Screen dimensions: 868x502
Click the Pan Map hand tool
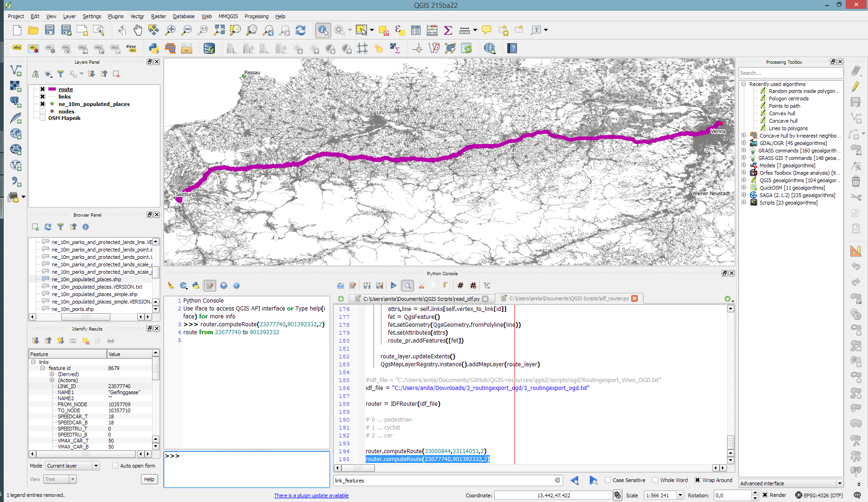138,30
